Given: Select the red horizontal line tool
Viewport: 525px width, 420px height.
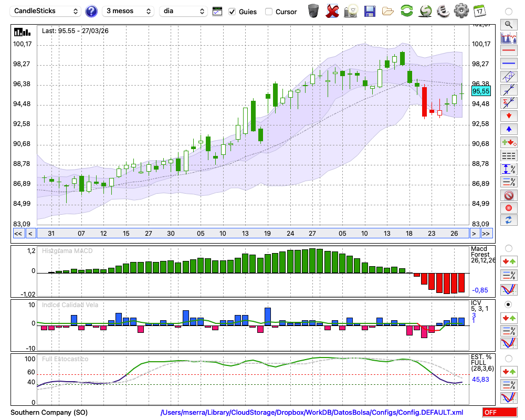Looking at the screenshot, I should pyautogui.click(x=509, y=50).
